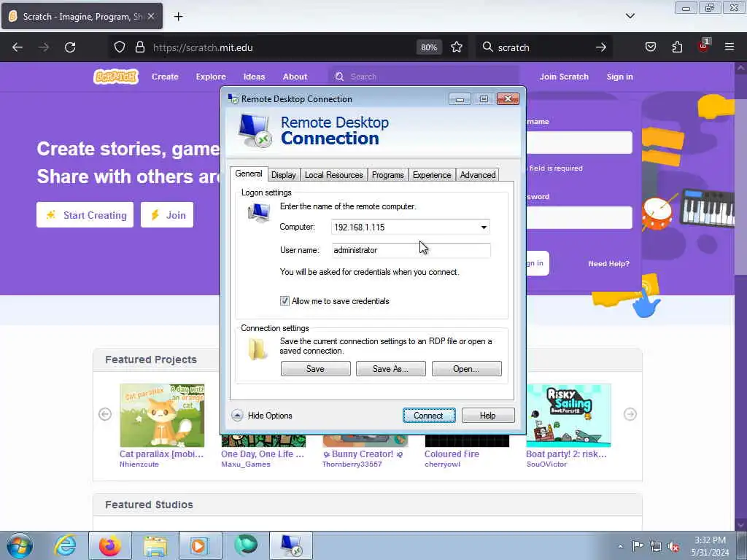Click the Scratch search field
The width and height of the screenshot is (747, 560).
[x=424, y=77]
